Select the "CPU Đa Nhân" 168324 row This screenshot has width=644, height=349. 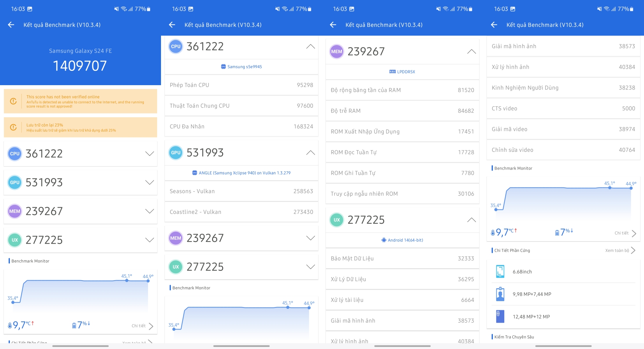(241, 126)
